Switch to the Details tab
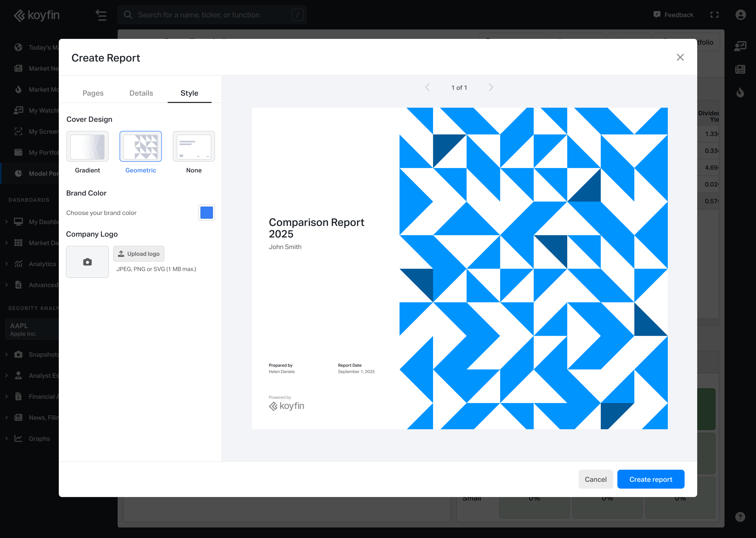The width and height of the screenshot is (756, 538). [141, 93]
